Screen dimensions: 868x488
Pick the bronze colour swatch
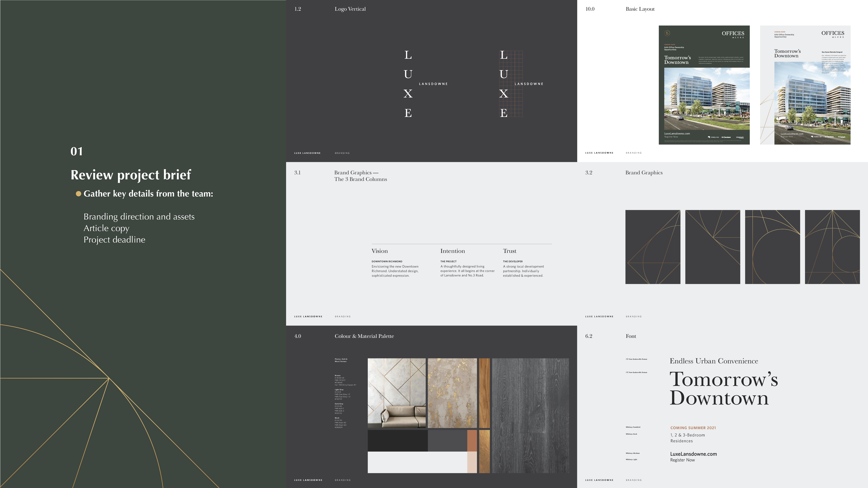pyautogui.click(x=472, y=441)
